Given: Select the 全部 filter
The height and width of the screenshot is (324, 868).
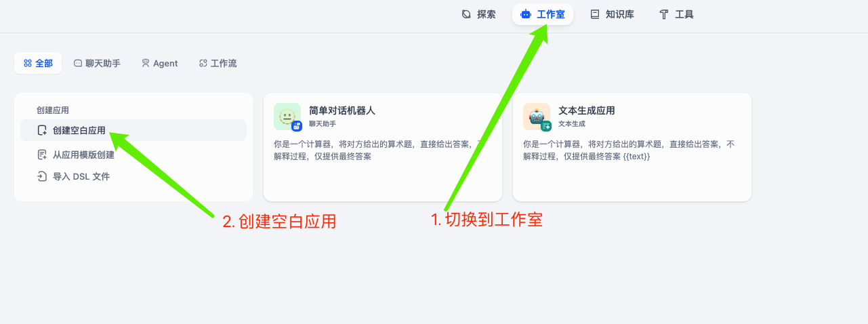Looking at the screenshot, I should point(38,63).
